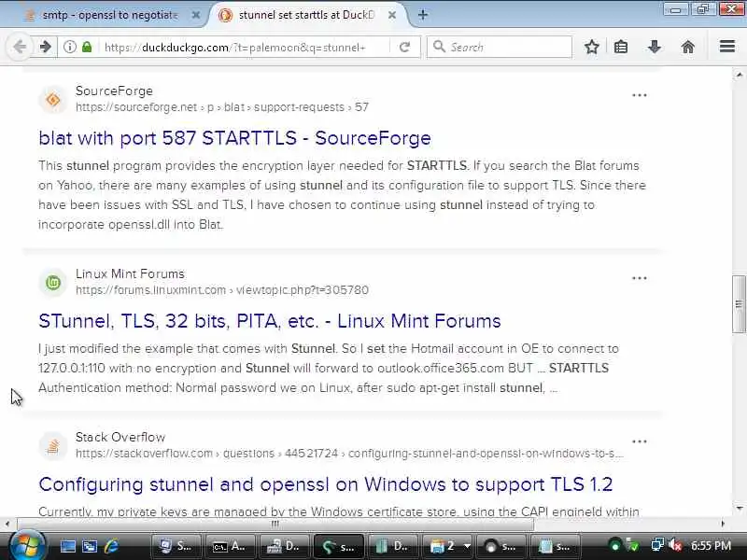This screenshot has height=560, width=747.
Task: Show site information via the info icon
Action: [70, 47]
